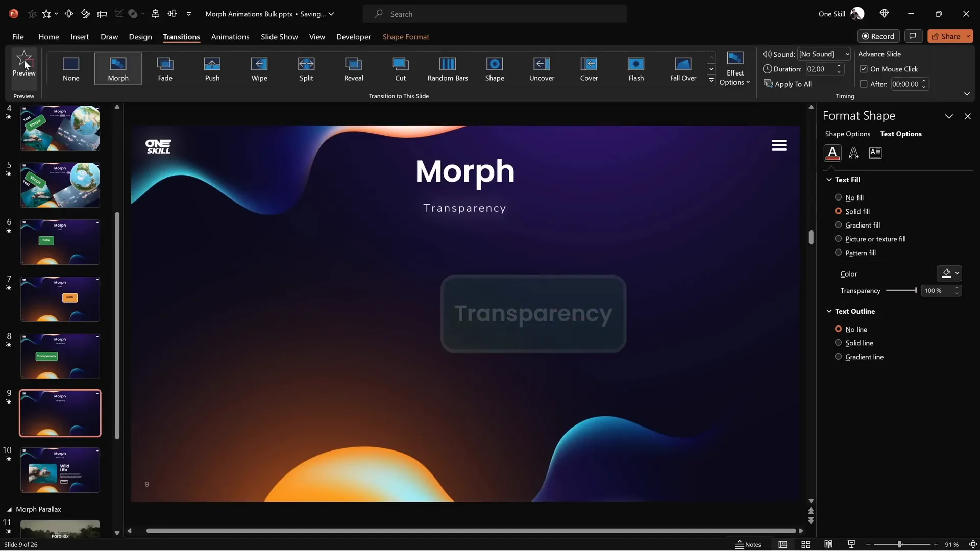Screen dimensions: 980x551
Task: Open Text Fill & Outline icon tab
Action: [x=832, y=153]
